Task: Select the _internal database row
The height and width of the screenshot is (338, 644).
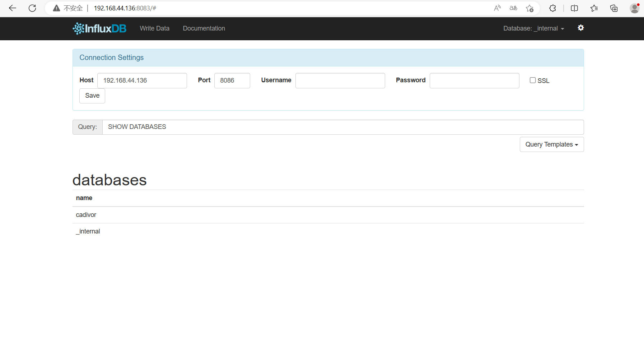Action: tap(328, 231)
